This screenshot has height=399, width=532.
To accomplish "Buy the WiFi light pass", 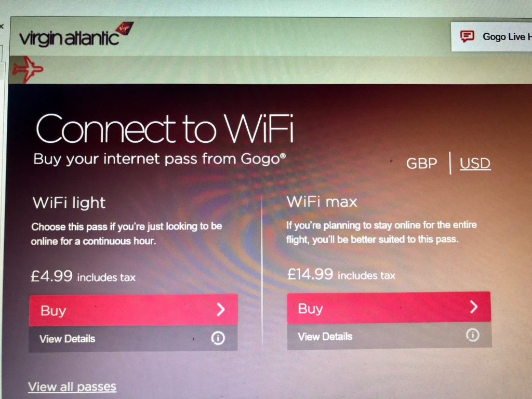I will [134, 310].
